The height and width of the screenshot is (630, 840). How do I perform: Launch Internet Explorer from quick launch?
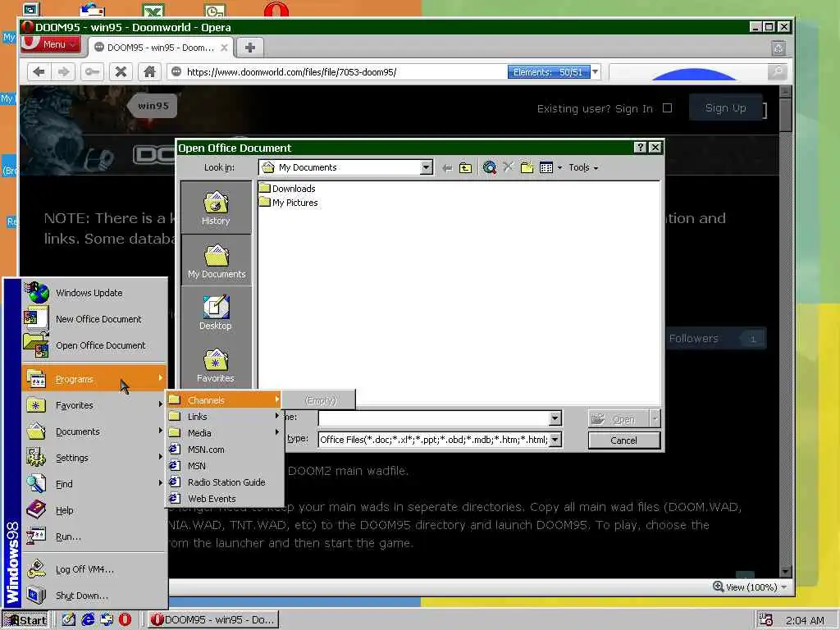(88, 619)
